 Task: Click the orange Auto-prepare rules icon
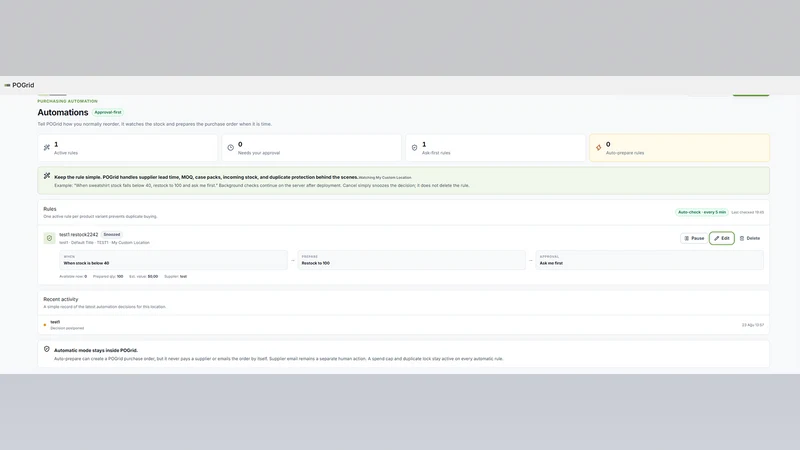(x=598, y=147)
